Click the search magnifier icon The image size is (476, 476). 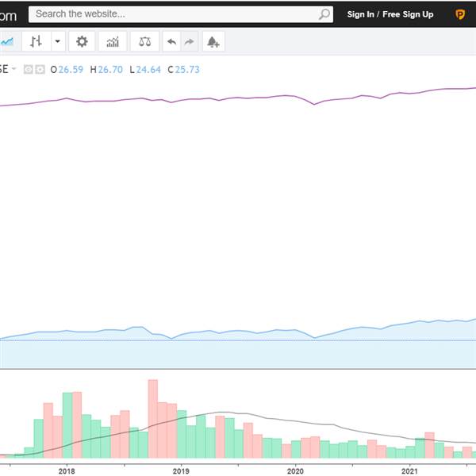click(324, 14)
